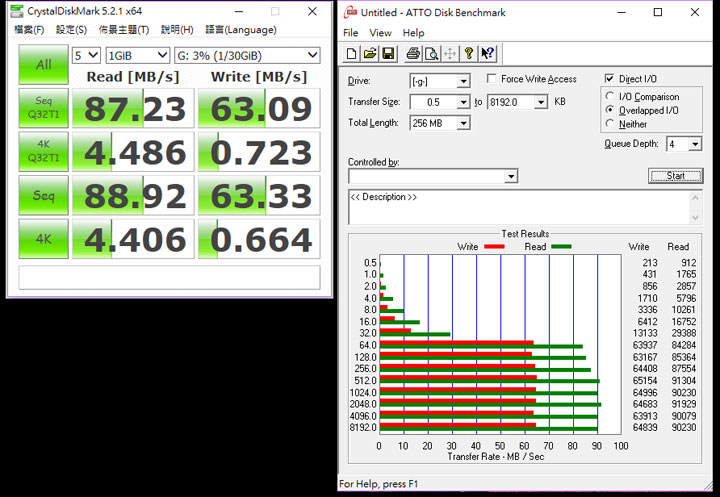Click the Open folder icon in ATTO toolbar
720x497 pixels.
[369, 54]
